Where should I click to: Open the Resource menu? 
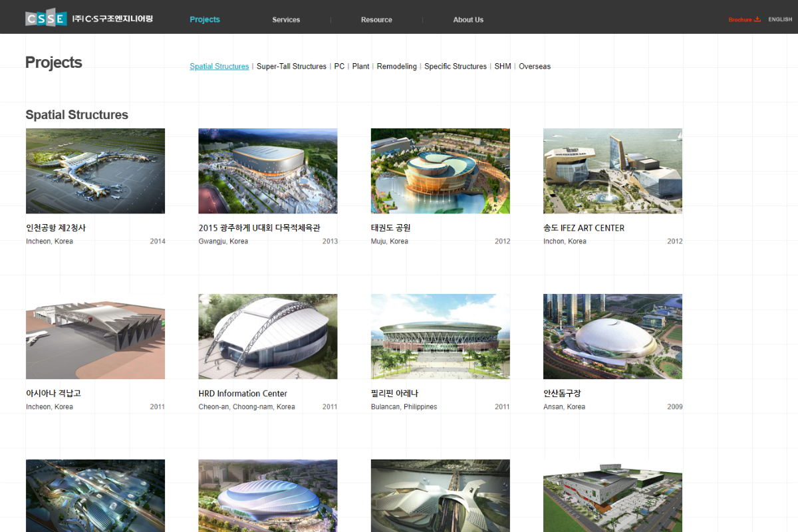click(x=376, y=20)
